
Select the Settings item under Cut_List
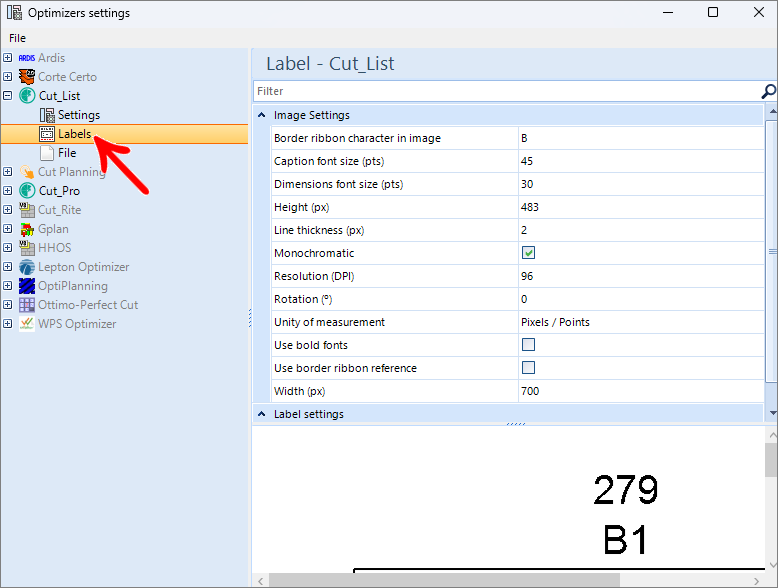tap(79, 115)
